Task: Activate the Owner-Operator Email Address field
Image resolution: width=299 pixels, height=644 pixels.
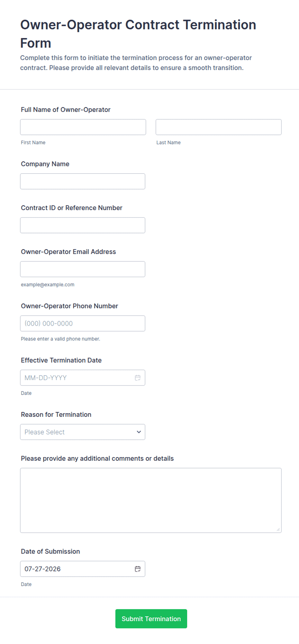Action: (83, 269)
